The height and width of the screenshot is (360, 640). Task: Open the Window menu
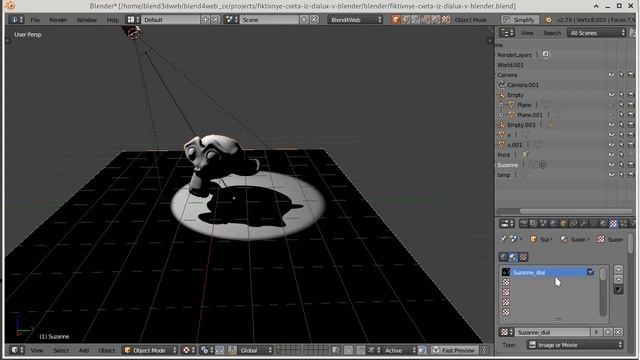[87, 20]
